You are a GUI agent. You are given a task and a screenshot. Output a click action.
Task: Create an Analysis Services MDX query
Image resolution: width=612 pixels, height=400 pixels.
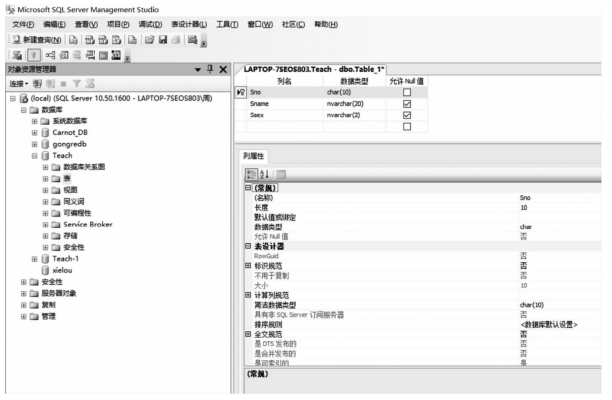click(x=90, y=39)
